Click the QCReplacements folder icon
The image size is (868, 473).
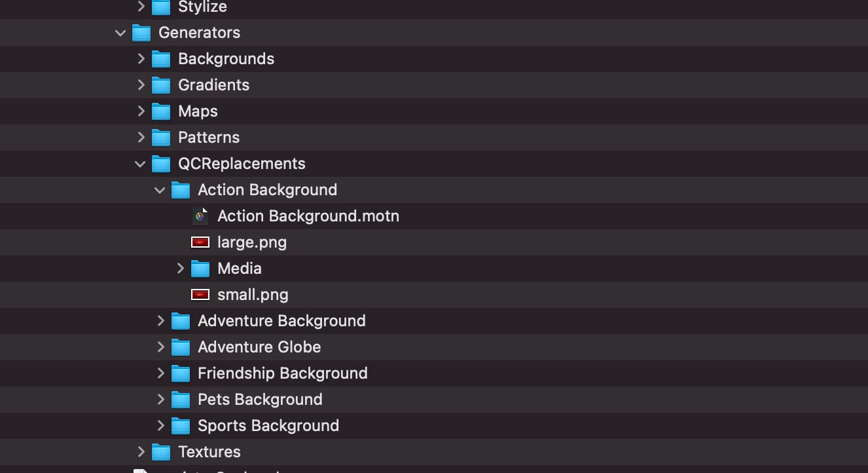(x=161, y=164)
